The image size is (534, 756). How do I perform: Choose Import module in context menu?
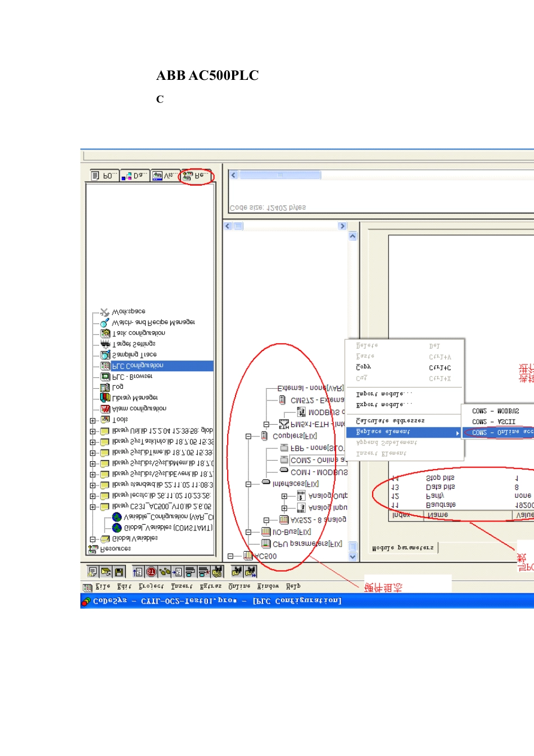(x=404, y=394)
